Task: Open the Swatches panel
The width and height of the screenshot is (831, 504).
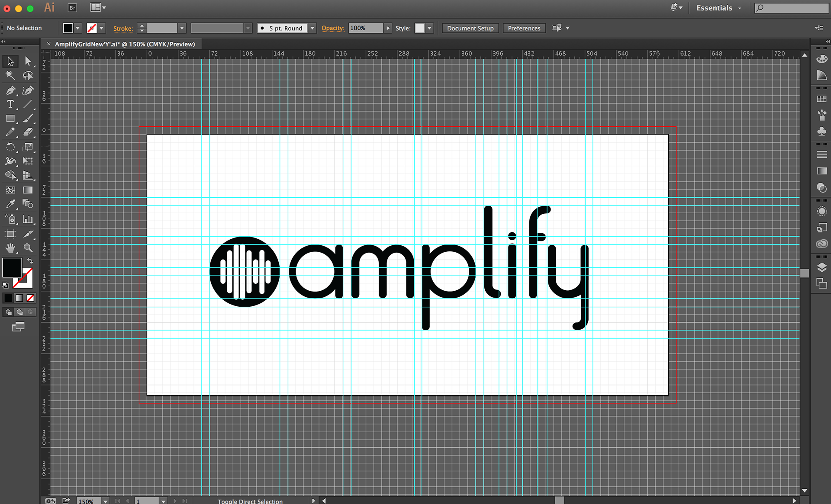Action: tap(821, 99)
